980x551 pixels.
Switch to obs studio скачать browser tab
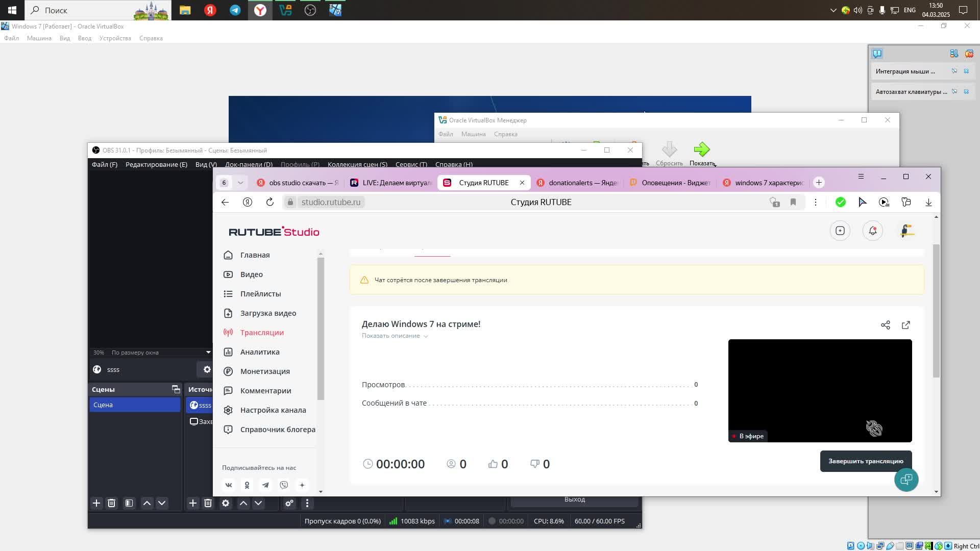298,183
